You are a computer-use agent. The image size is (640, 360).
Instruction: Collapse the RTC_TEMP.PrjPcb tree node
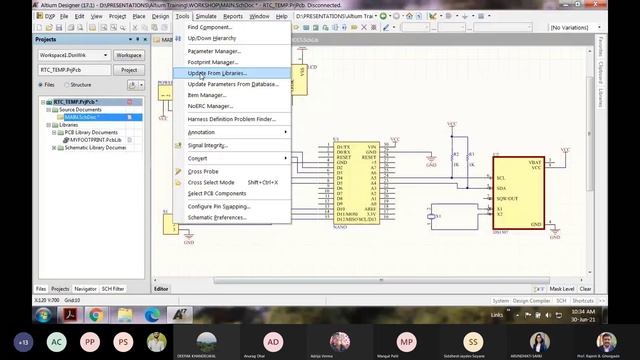43,102
